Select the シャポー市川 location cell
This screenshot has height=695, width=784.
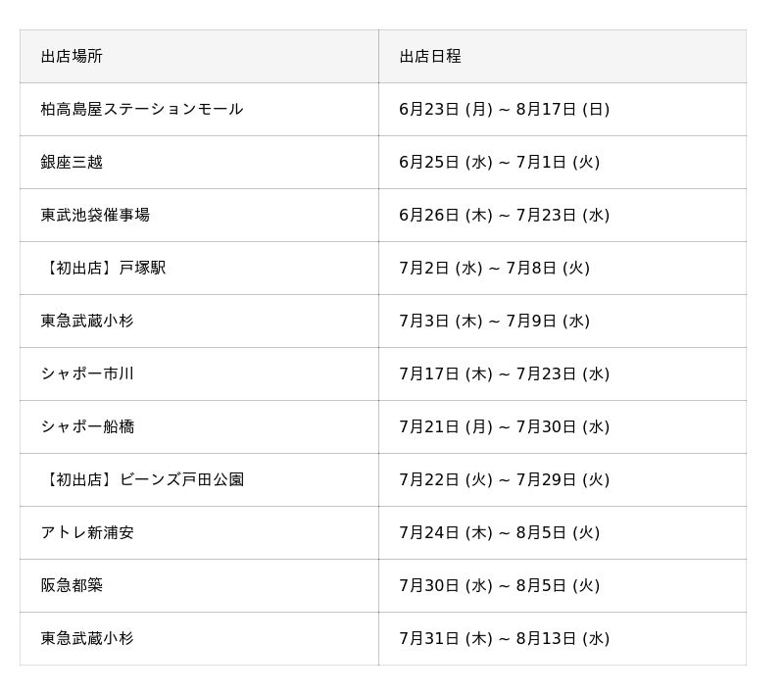pyautogui.click(x=87, y=374)
